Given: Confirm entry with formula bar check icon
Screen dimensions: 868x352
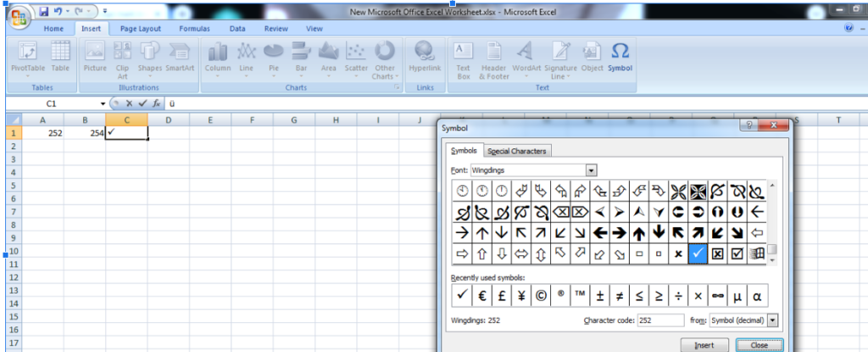Looking at the screenshot, I should point(142,103).
